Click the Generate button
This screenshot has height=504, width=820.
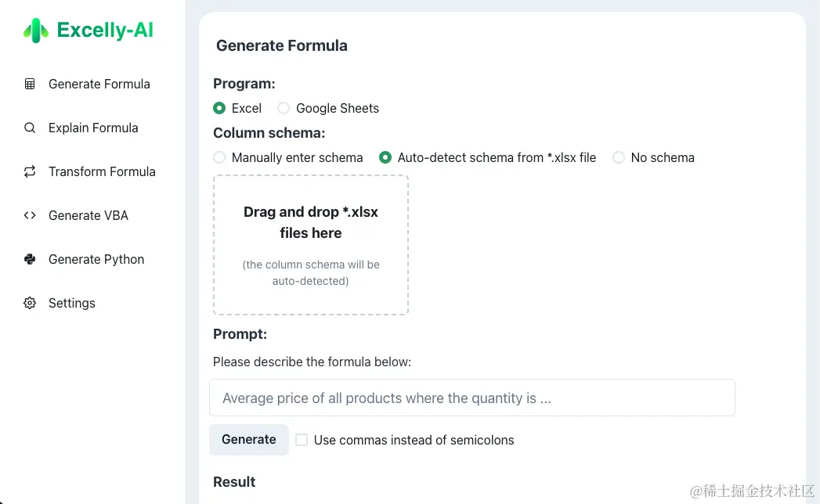point(249,440)
